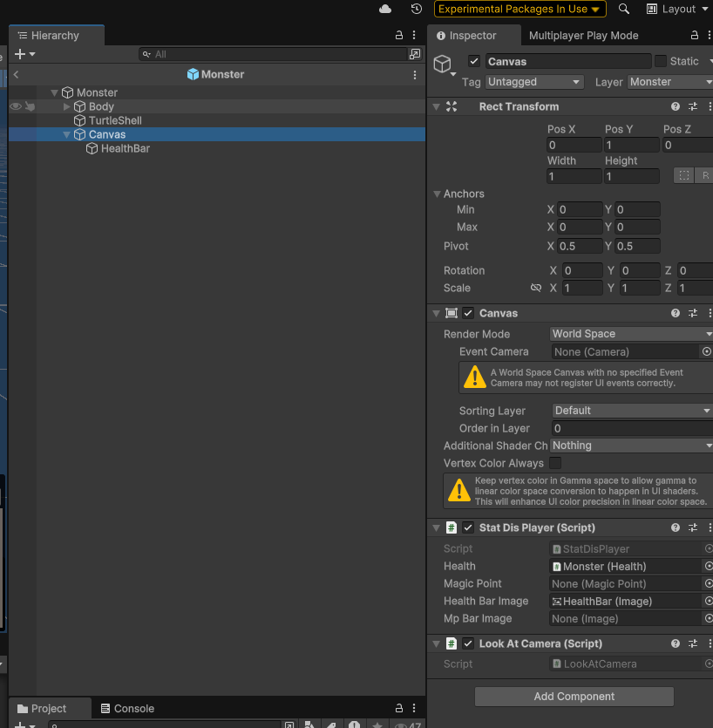Toggle picking for the Body object
Screen dimensions: 713x728
pos(31,106)
